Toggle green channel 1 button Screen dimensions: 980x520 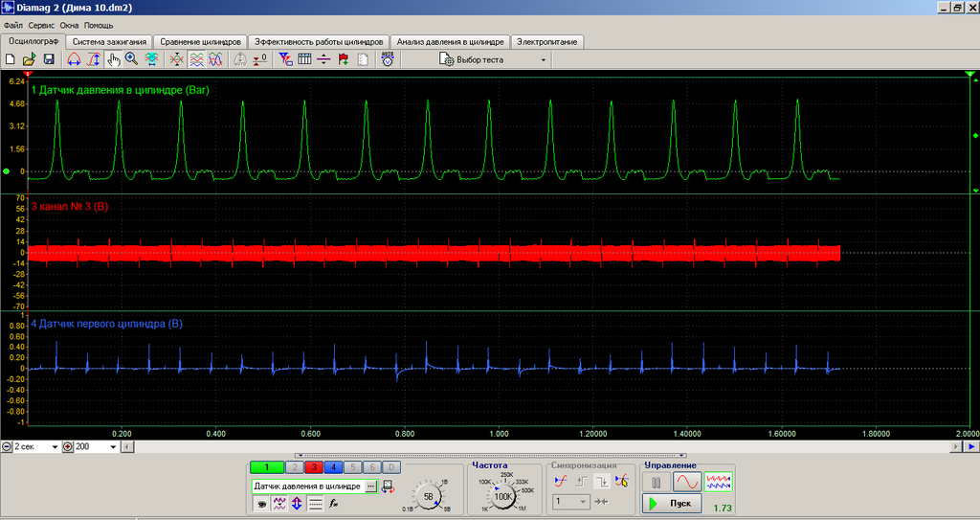point(266,467)
